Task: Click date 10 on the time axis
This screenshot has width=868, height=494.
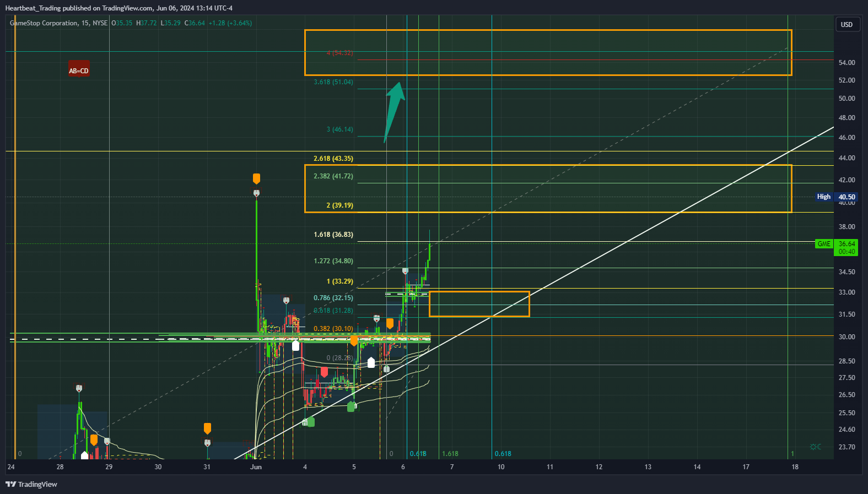Action: [x=501, y=467]
